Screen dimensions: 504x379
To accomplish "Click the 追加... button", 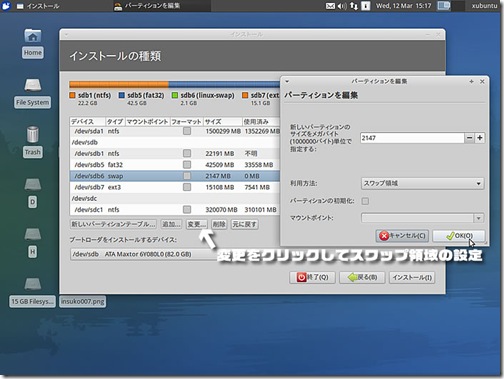I will coord(171,224).
